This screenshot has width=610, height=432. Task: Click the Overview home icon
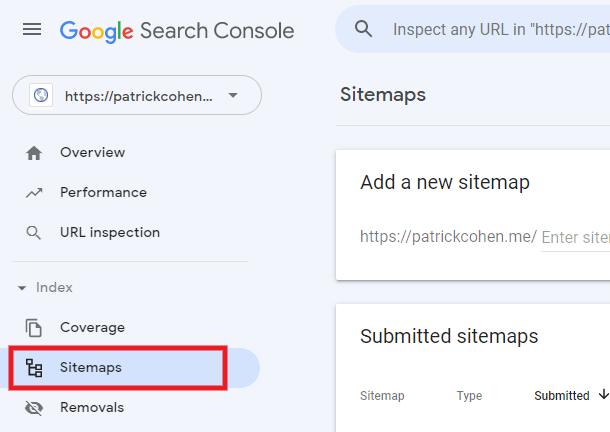[x=34, y=153]
